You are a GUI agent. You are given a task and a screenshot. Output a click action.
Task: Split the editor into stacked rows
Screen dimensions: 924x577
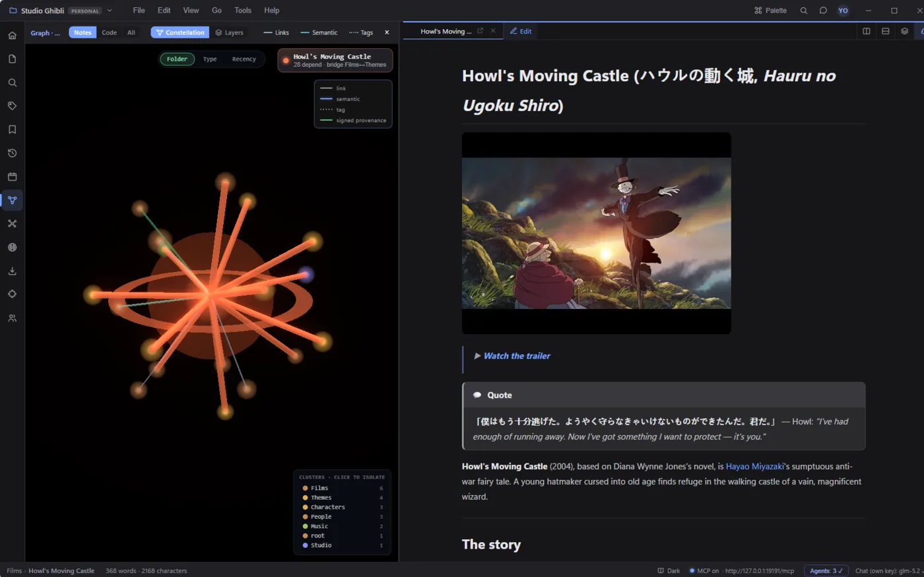(x=886, y=31)
